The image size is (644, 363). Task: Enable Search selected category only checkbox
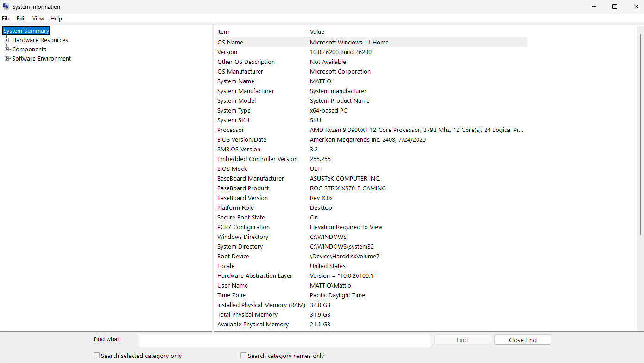click(x=96, y=356)
